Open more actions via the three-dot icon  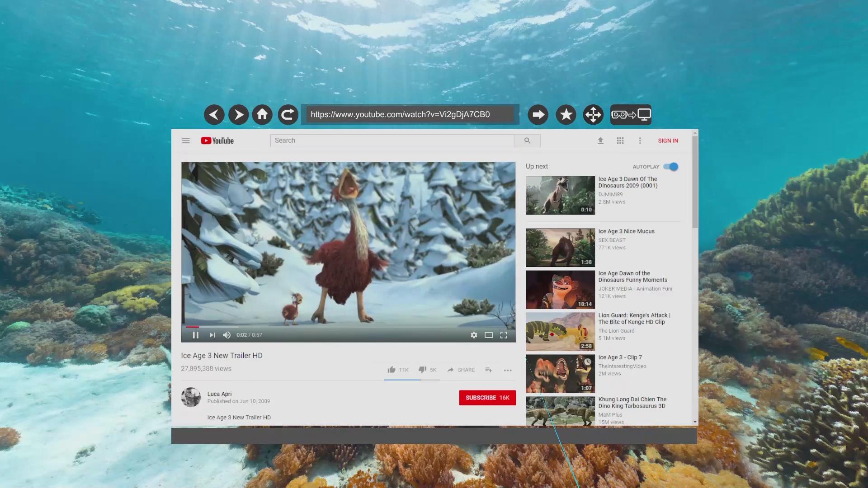coord(507,370)
